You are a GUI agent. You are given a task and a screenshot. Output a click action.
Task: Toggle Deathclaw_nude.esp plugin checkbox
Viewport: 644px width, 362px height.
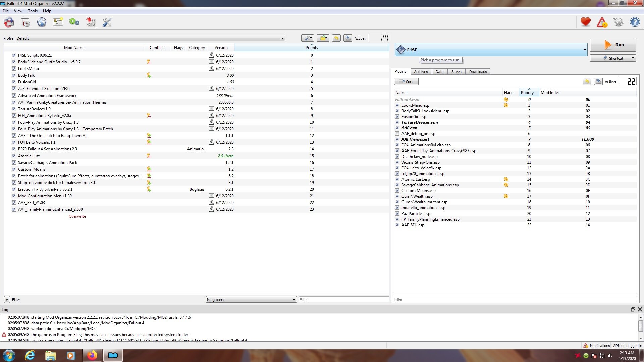(397, 157)
